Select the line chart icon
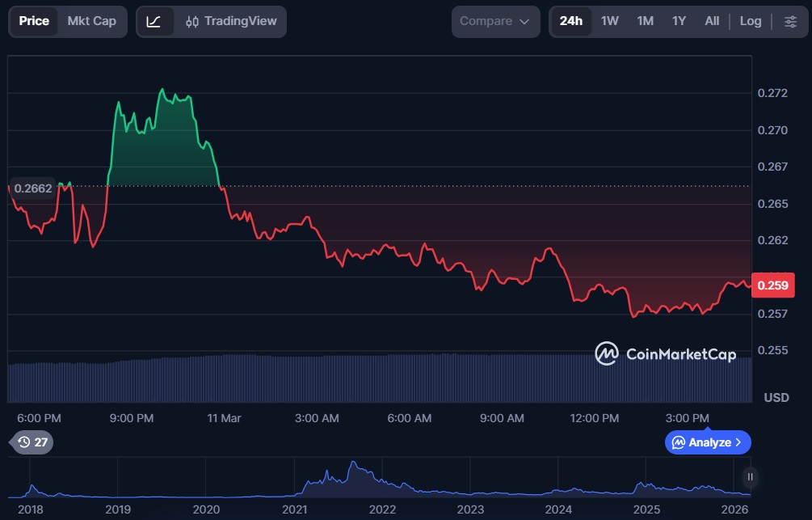The height and width of the screenshot is (520, 812). point(154,21)
